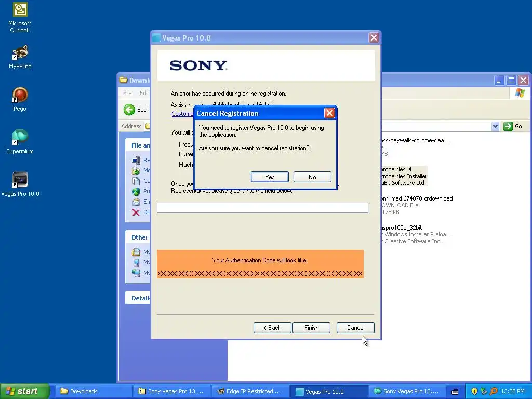
Task: Launch MyPal 68 desktop shortcut
Action: point(20,57)
